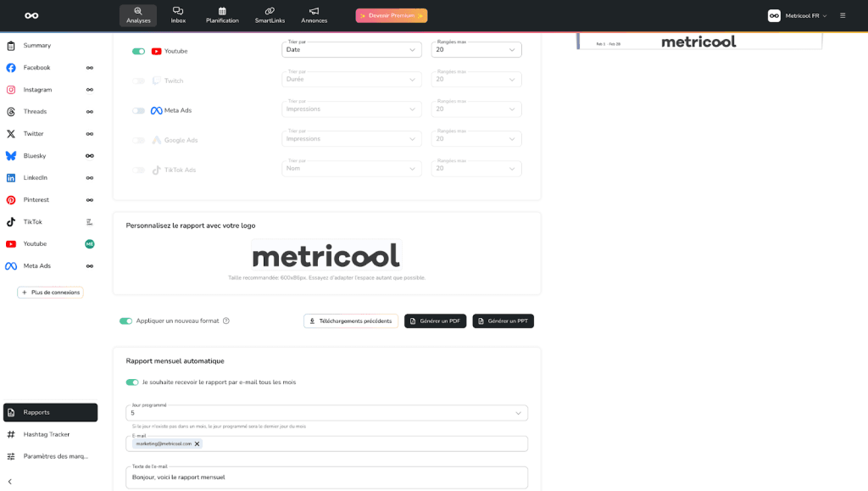The height and width of the screenshot is (491, 868).
Task: Switch to the Planification tab
Action: 222,15
